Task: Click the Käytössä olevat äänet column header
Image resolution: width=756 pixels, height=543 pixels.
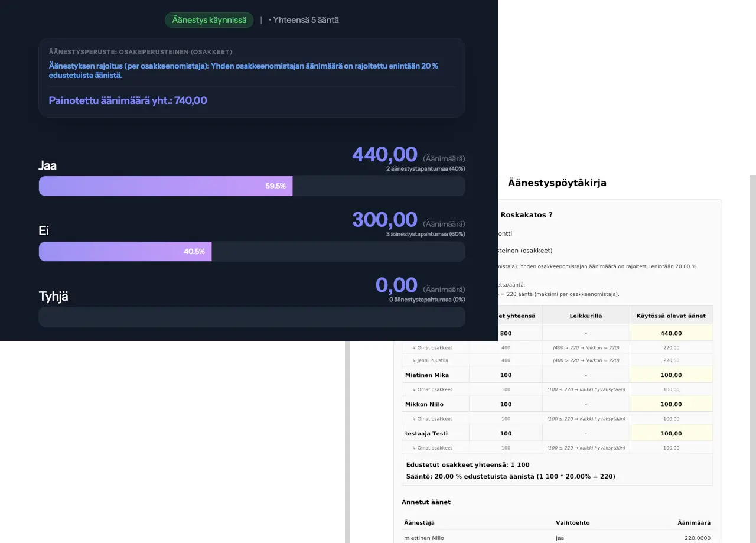Action: (x=670, y=316)
